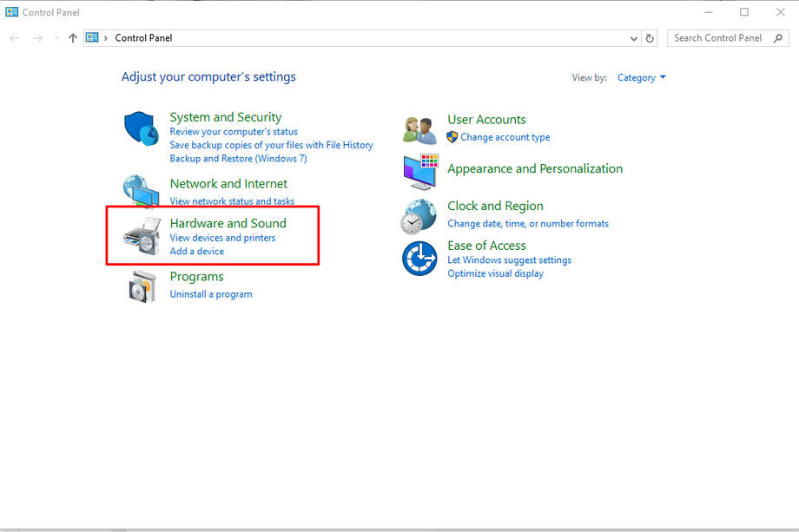Click the Programs disc box icon
Screen dimensions: 799x532
pyautogui.click(x=142, y=286)
